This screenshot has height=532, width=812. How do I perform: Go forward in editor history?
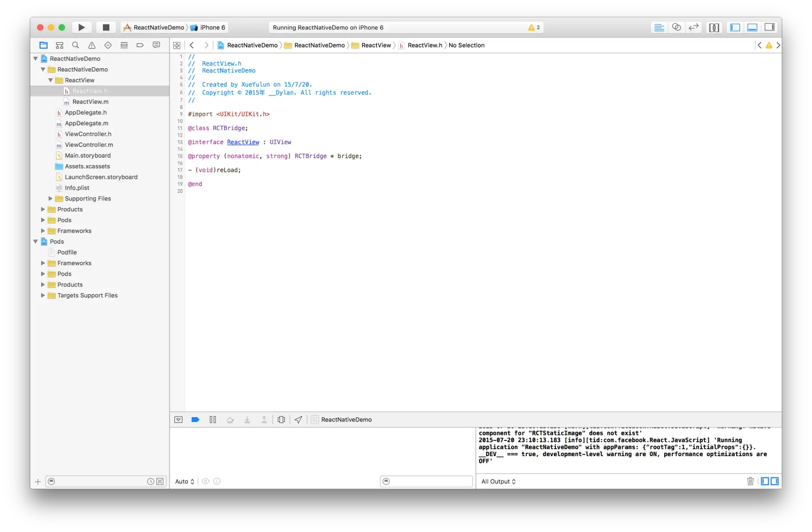point(206,46)
